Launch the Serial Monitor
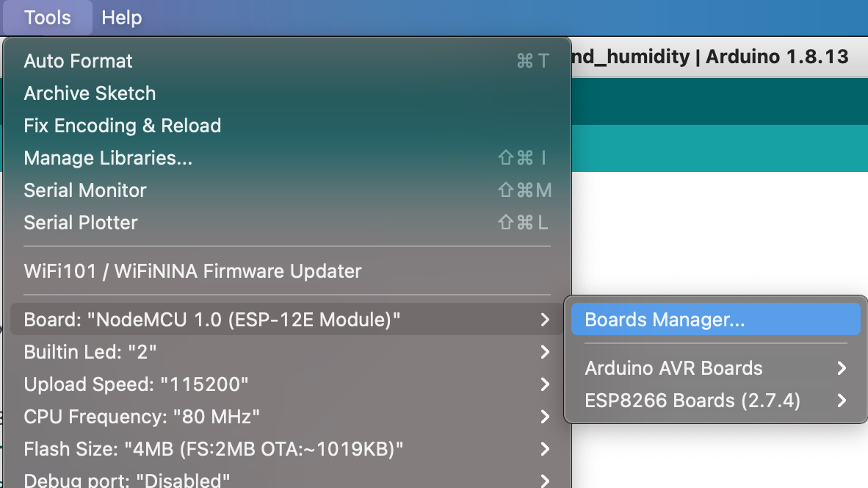Image resolution: width=868 pixels, height=488 pixels. [x=85, y=190]
